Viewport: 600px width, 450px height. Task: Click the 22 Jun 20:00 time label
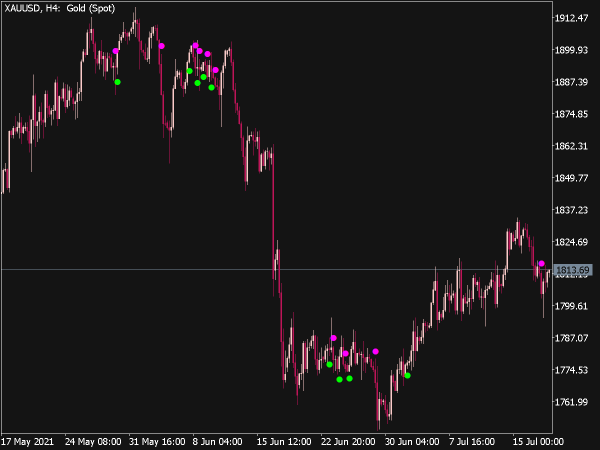(x=348, y=442)
